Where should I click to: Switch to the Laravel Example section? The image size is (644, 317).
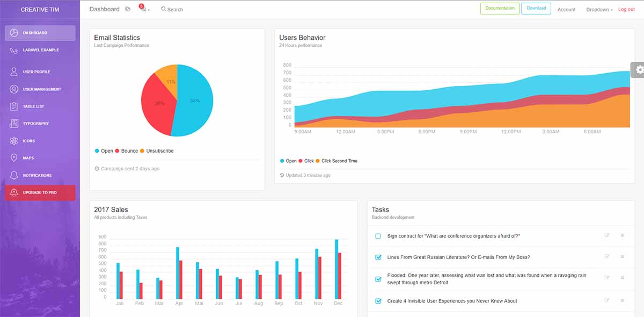point(40,49)
